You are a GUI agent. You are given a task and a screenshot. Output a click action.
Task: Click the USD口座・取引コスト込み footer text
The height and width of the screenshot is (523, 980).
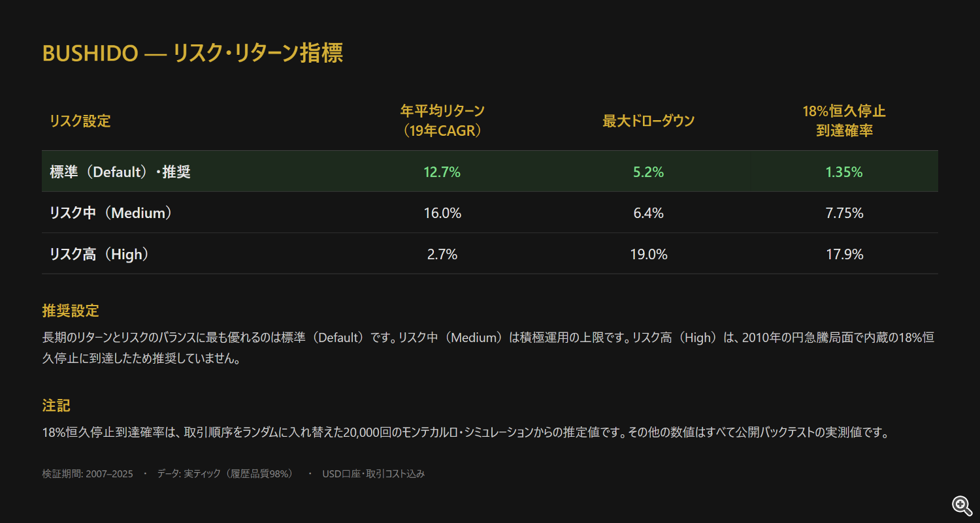click(373, 474)
